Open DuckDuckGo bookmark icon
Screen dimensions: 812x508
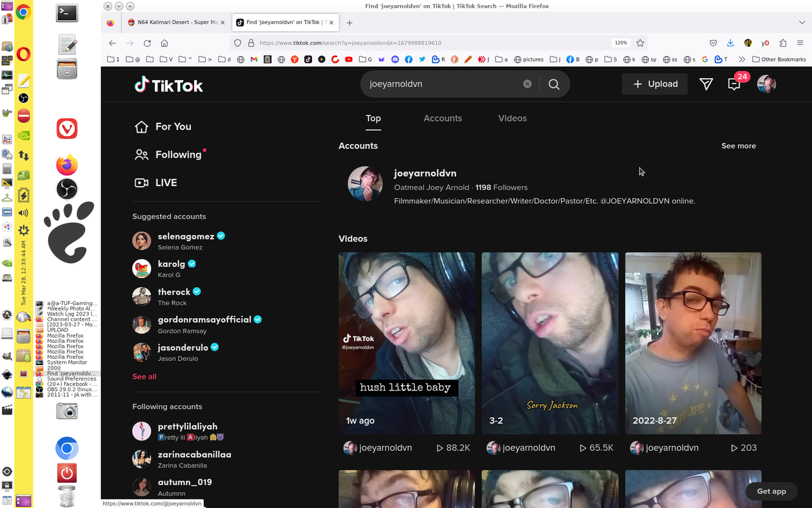(x=454, y=59)
